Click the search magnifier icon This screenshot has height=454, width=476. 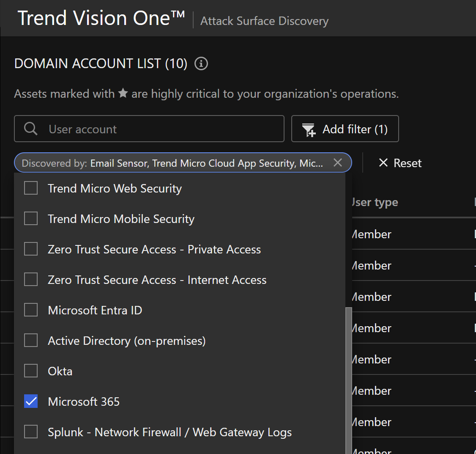(x=31, y=129)
